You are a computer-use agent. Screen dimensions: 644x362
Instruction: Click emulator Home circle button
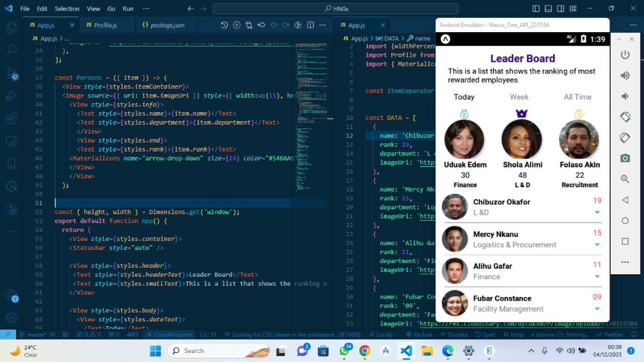click(x=625, y=221)
